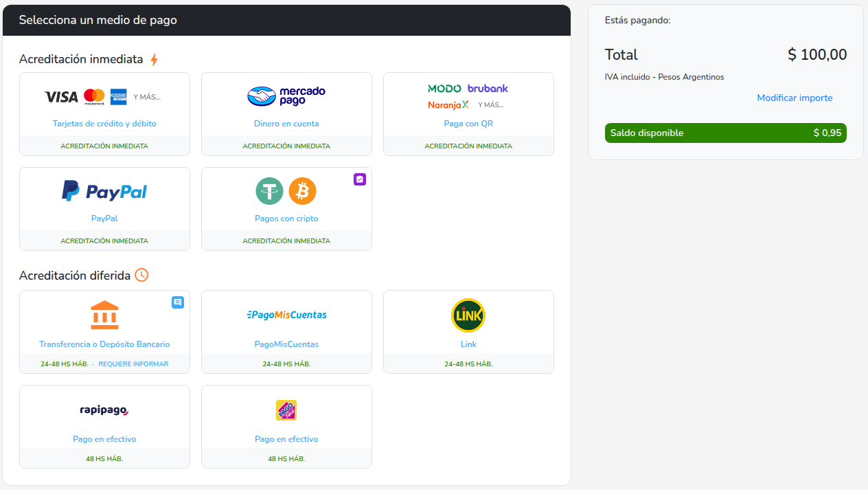Click Acreditación diferida section heading

pyautogui.click(x=75, y=276)
